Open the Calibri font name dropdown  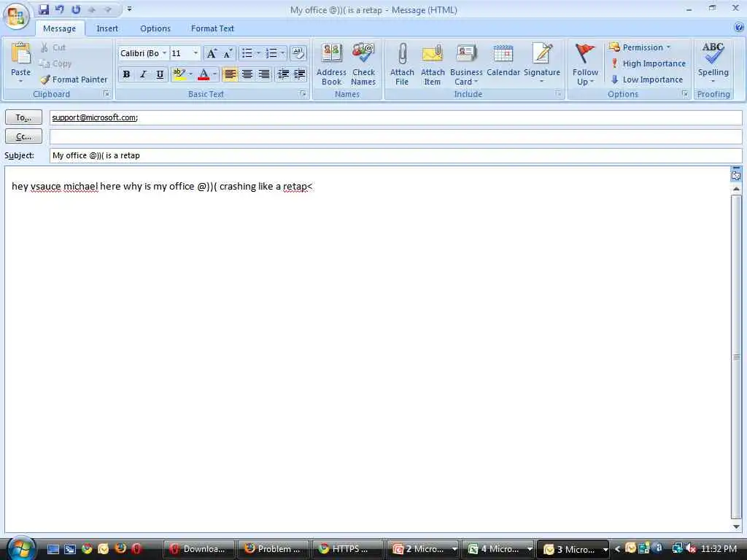(164, 52)
